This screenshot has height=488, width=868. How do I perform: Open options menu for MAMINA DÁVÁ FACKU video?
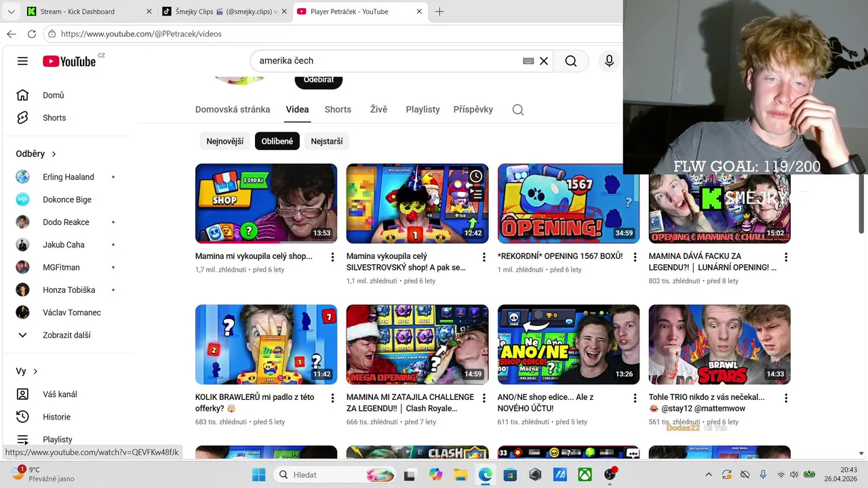(786, 257)
